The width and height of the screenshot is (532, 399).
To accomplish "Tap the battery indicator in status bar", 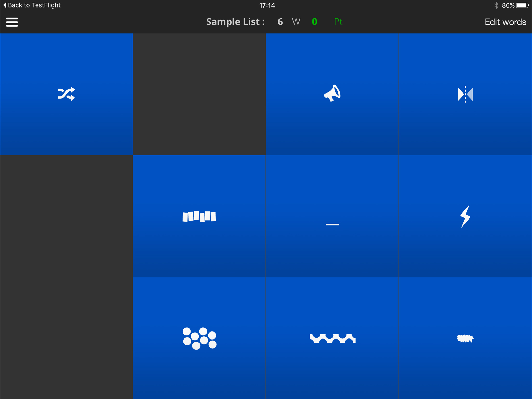I will (x=522, y=5).
